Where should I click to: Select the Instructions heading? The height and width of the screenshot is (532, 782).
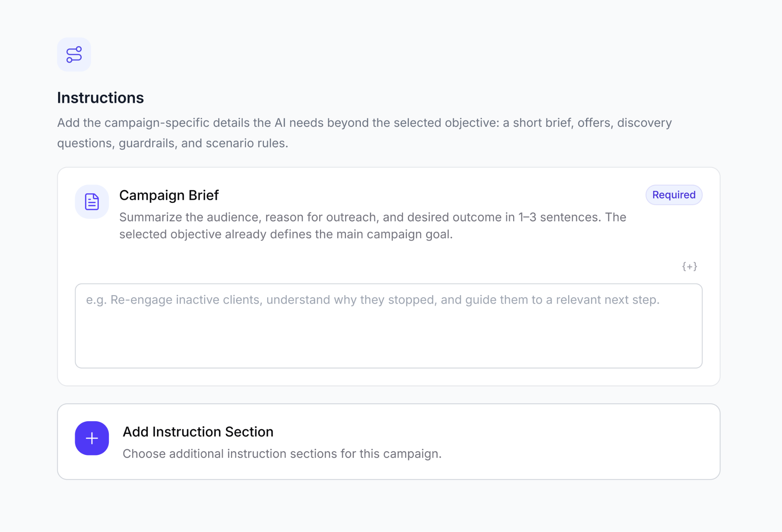tap(100, 98)
